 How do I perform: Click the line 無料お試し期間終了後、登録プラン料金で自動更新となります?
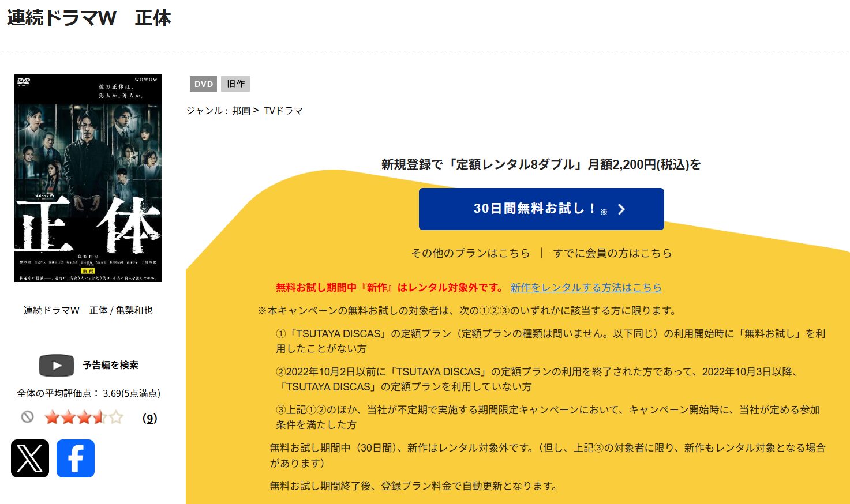414,486
